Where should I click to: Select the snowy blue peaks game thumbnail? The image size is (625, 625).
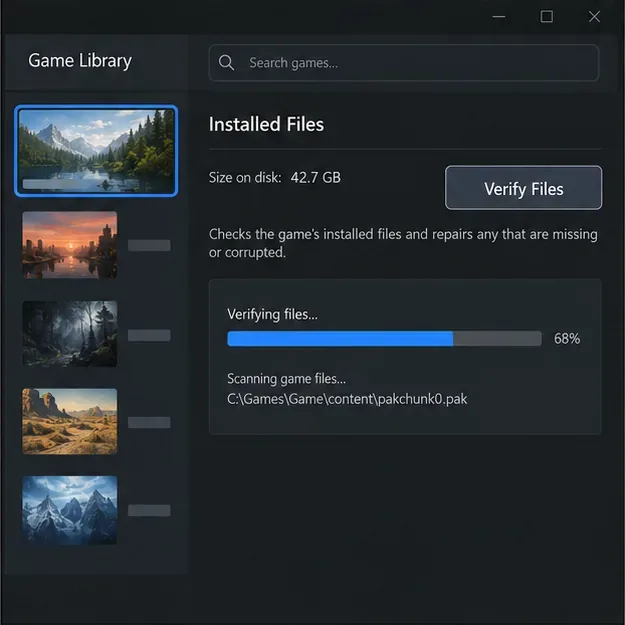pyautogui.click(x=70, y=510)
